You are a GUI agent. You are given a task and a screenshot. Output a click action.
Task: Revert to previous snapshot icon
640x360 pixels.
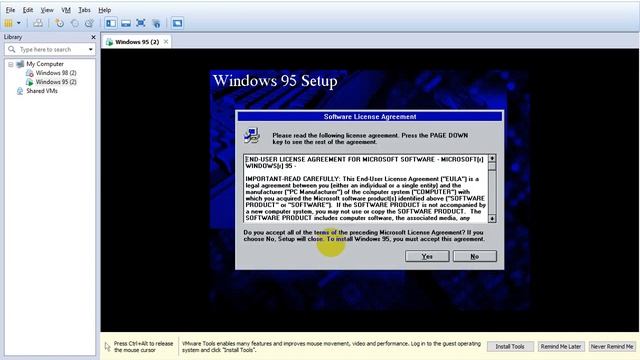tap(75, 23)
